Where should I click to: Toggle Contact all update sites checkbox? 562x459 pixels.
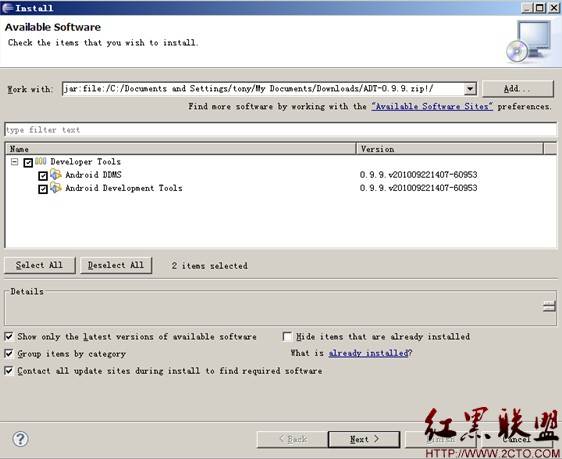(9, 370)
